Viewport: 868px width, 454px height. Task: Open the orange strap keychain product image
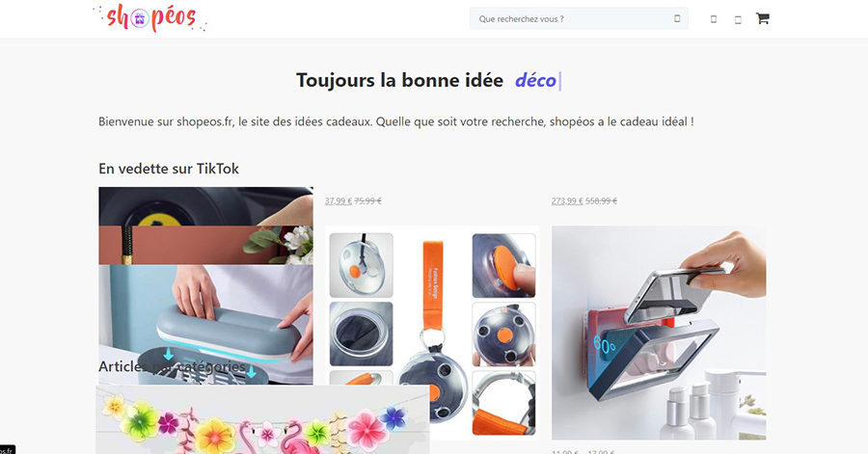pyautogui.click(x=432, y=333)
